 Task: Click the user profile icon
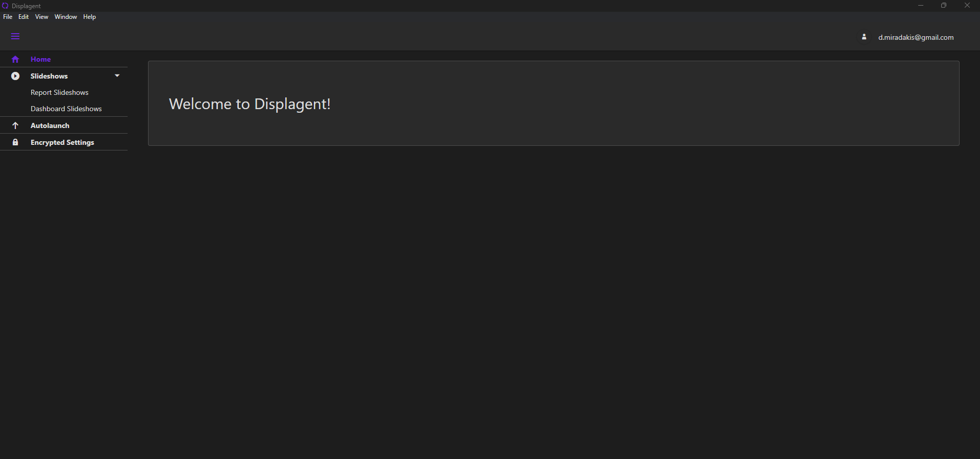tap(864, 37)
